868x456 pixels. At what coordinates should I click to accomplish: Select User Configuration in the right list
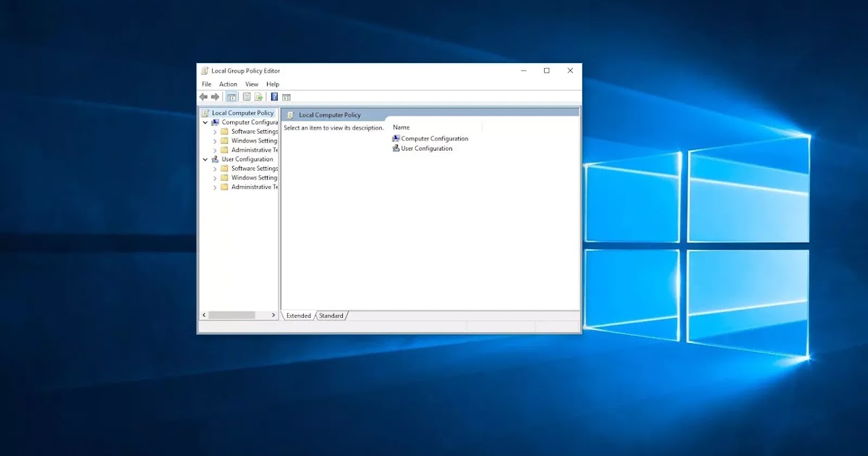[422, 148]
